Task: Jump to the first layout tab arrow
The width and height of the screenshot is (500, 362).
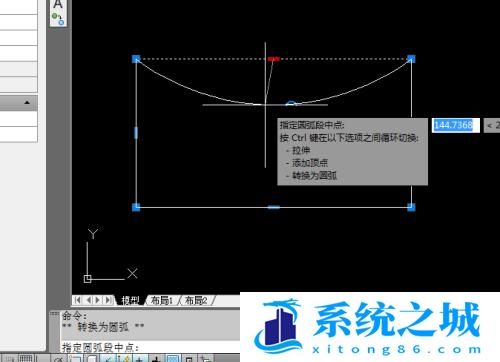Action: pyautogui.click(x=77, y=300)
